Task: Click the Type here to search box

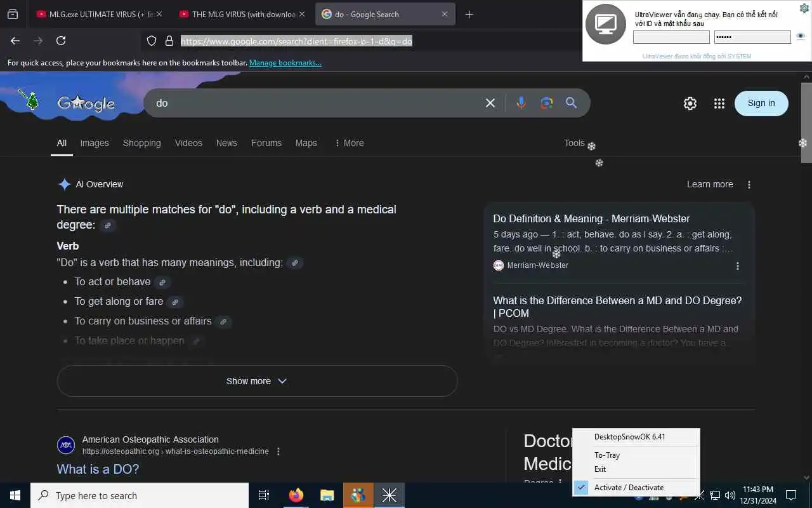Action: [x=140, y=495]
